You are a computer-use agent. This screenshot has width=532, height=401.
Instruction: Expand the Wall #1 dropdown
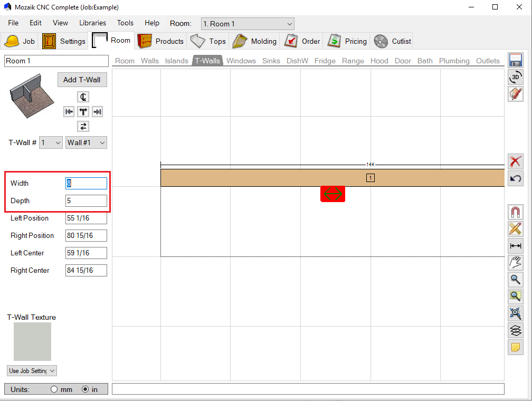(86, 142)
